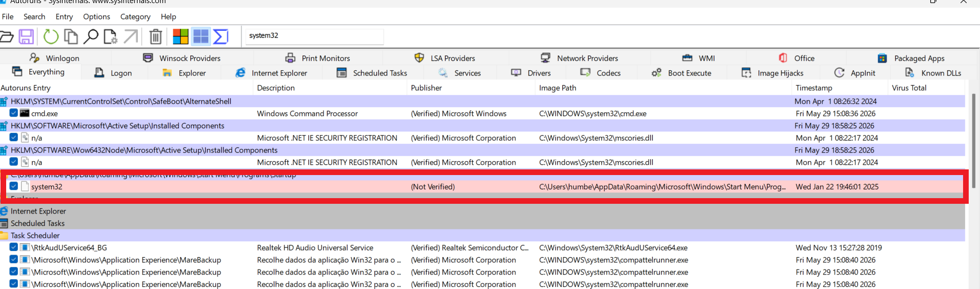This screenshot has width=980, height=289.
Task: Click 'Windows Command Processor' description cell
Action: (307, 113)
